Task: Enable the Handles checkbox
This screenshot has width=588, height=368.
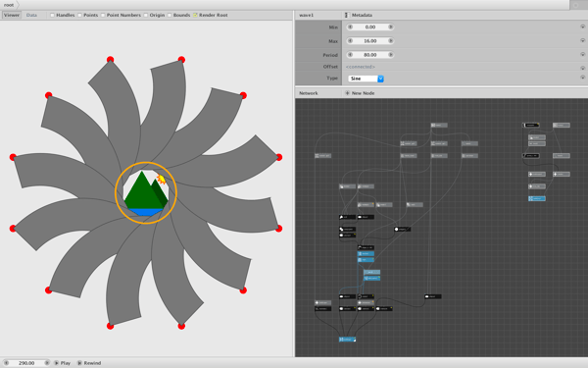Action: click(x=53, y=15)
